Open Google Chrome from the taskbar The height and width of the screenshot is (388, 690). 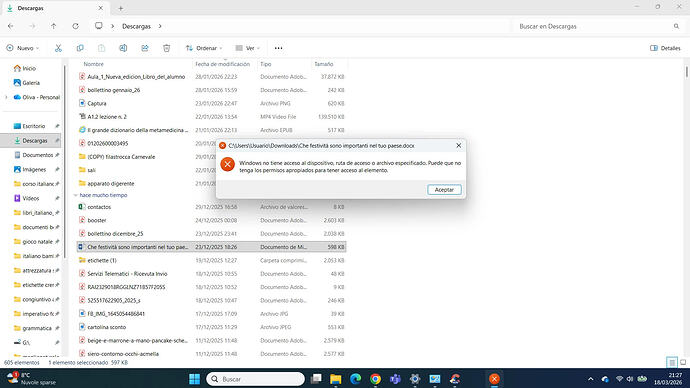click(x=375, y=379)
